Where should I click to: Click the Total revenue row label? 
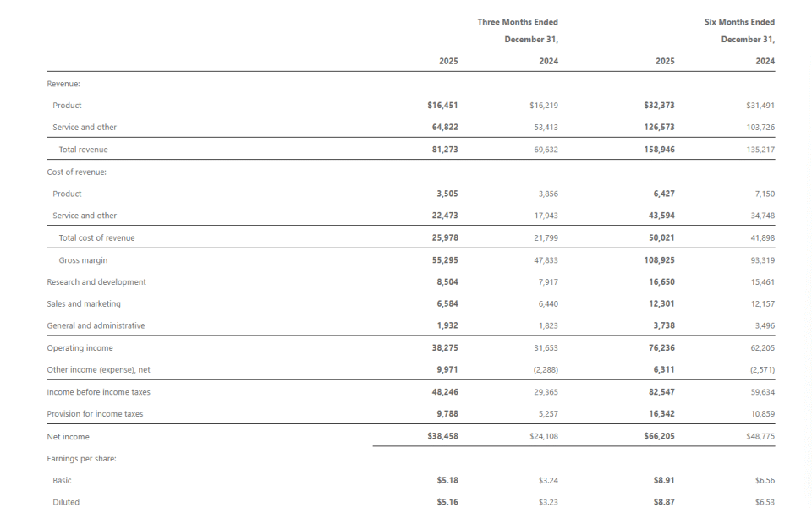83,150
